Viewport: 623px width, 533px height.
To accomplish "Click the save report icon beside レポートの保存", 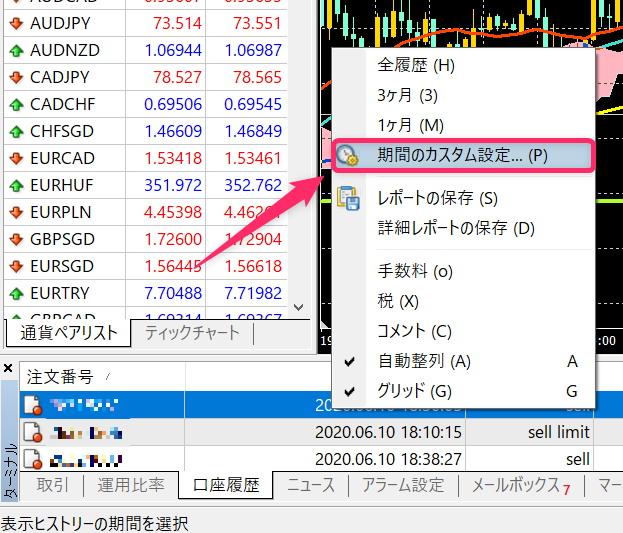I will [348, 198].
